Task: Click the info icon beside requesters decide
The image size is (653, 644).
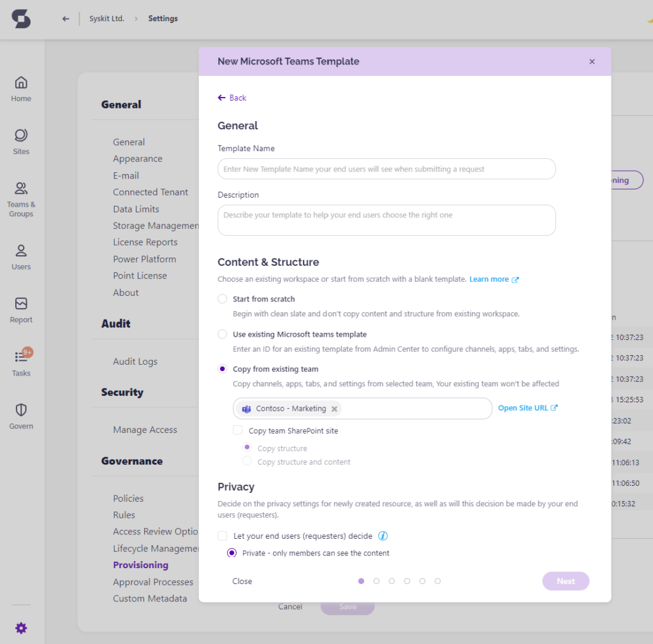Action: click(383, 536)
